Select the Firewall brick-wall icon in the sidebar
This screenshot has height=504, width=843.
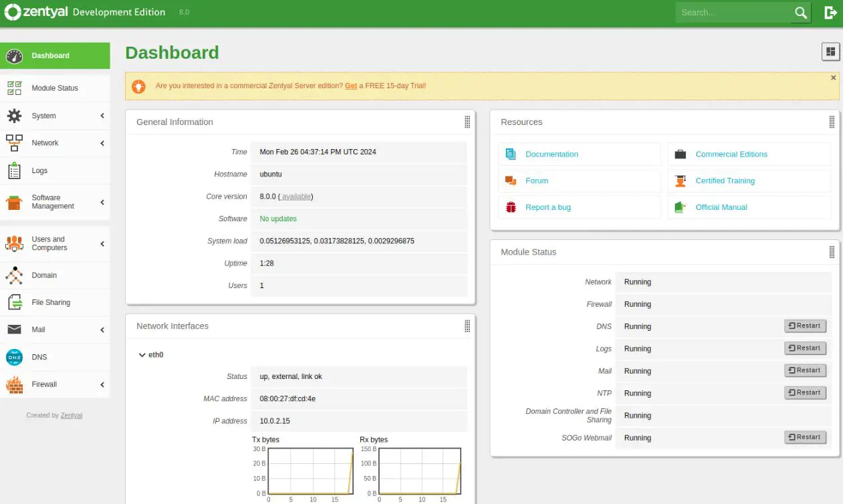(x=14, y=384)
